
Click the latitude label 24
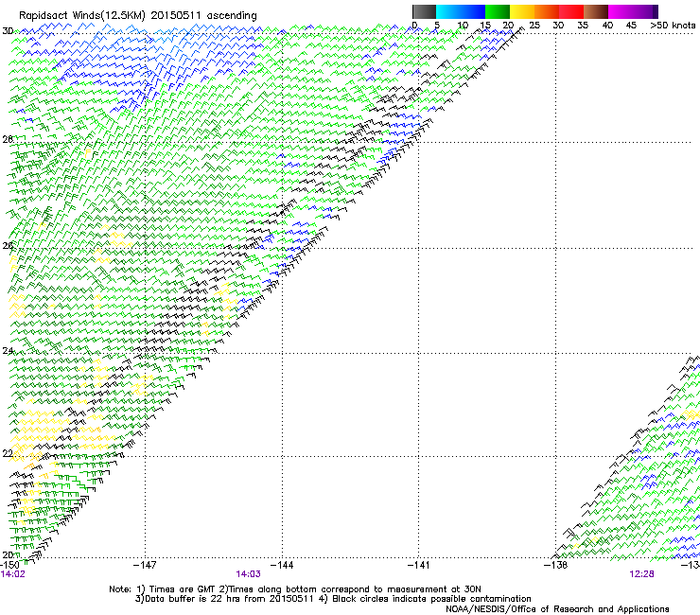click(8, 351)
